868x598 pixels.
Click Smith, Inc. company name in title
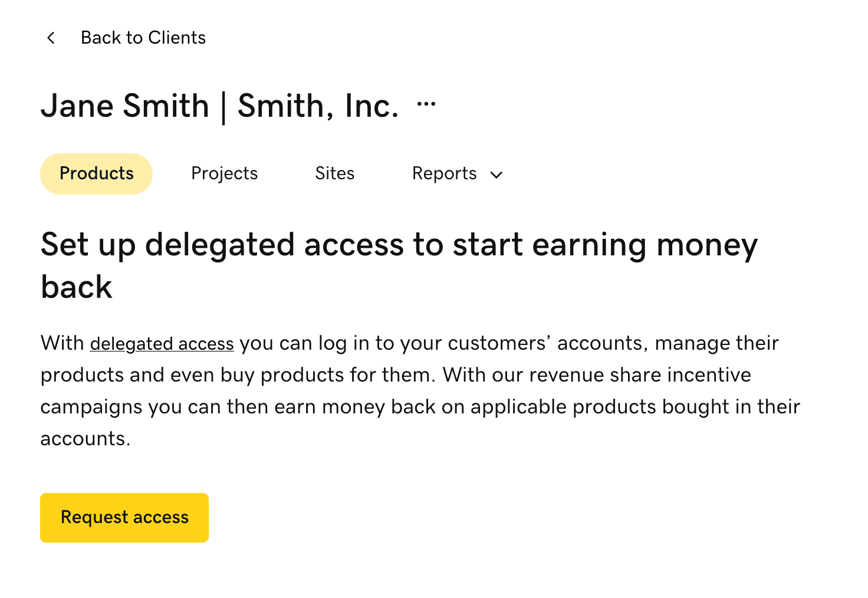click(x=318, y=106)
